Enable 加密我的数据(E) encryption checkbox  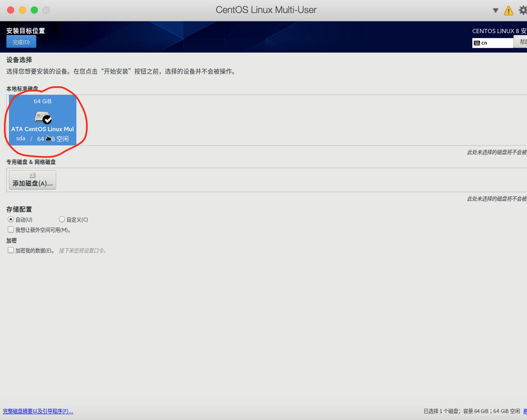click(11, 250)
